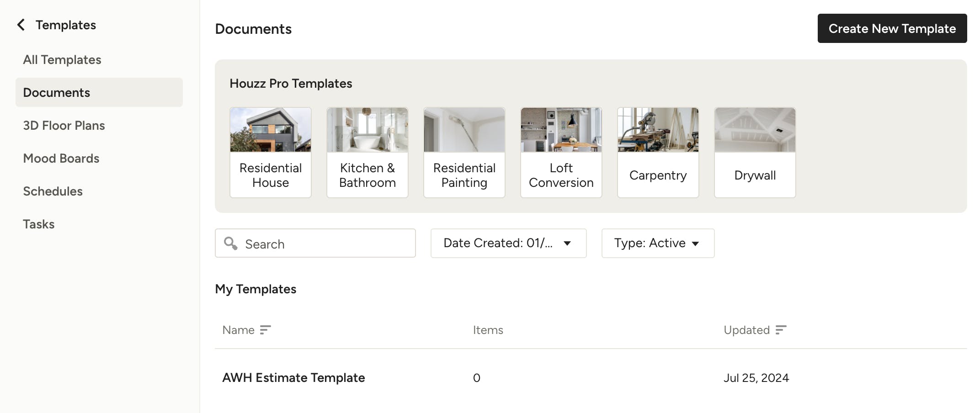Image resolution: width=980 pixels, height=413 pixels.
Task: Pick the Drywall template card
Action: (755, 153)
